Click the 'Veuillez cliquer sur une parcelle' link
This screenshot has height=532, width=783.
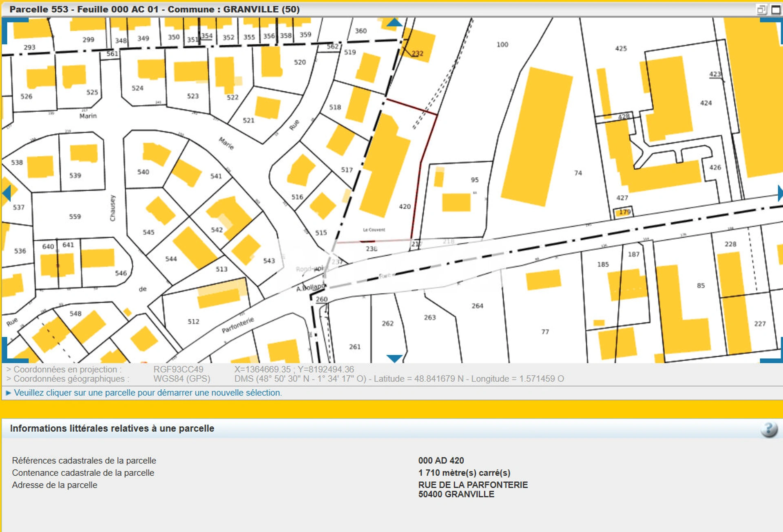point(147,393)
